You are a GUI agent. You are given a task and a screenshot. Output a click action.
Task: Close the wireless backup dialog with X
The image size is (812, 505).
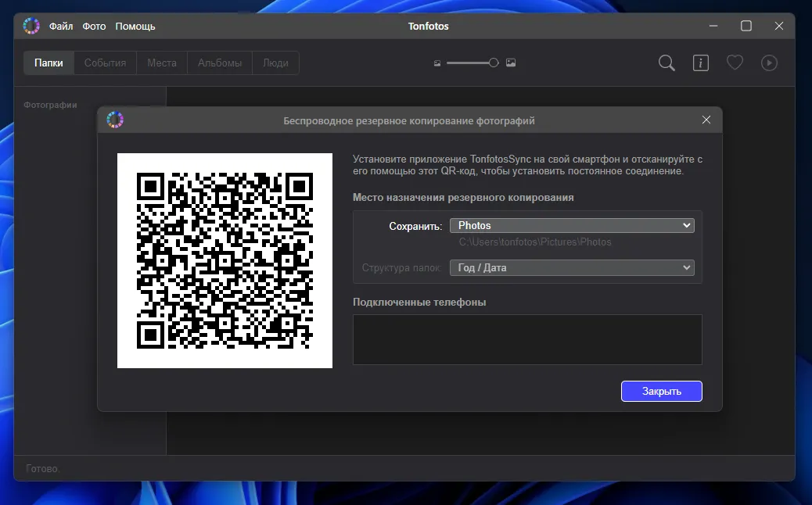pos(706,120)
